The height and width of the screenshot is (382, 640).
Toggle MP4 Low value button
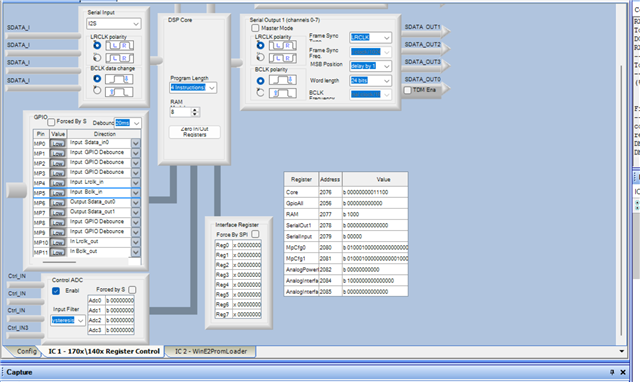click(x=58, y=183)
